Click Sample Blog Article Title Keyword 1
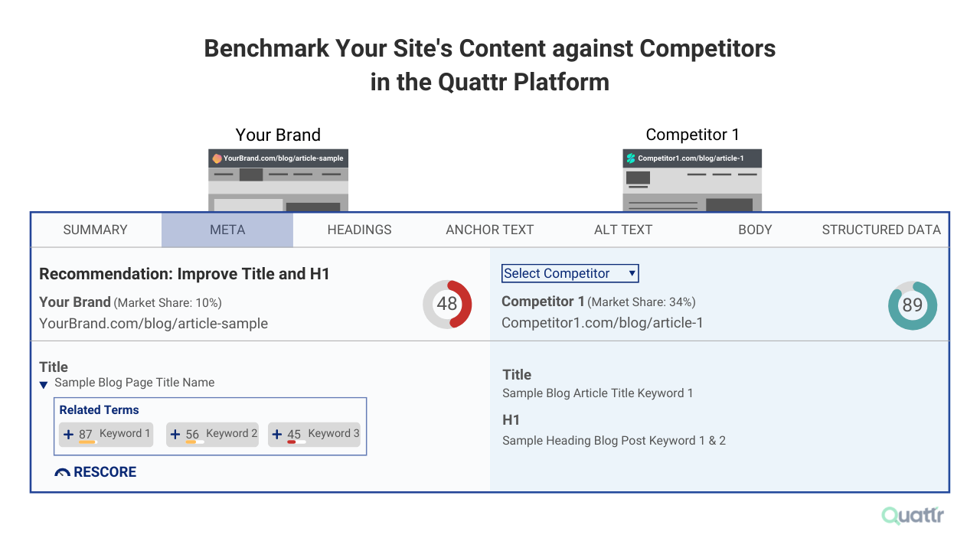This screenshot has width=980, height=551. pyautogui.click(x=598, y=393)
